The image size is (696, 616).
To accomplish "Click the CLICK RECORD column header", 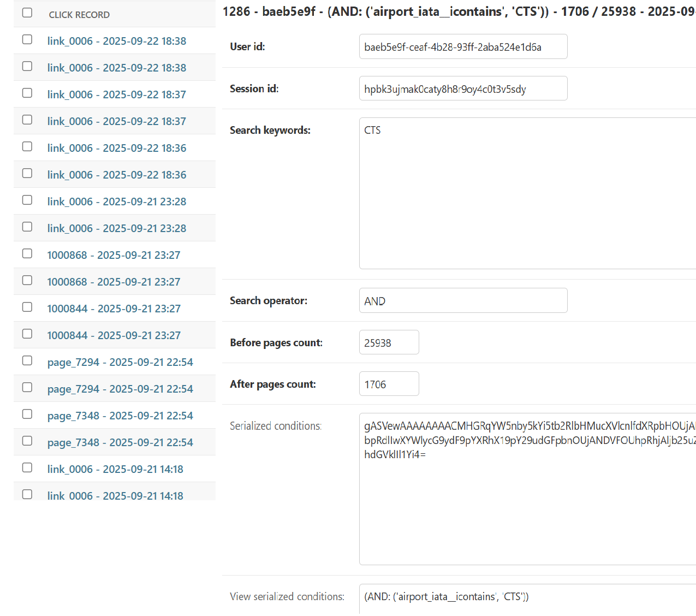I will pos(79,15).
